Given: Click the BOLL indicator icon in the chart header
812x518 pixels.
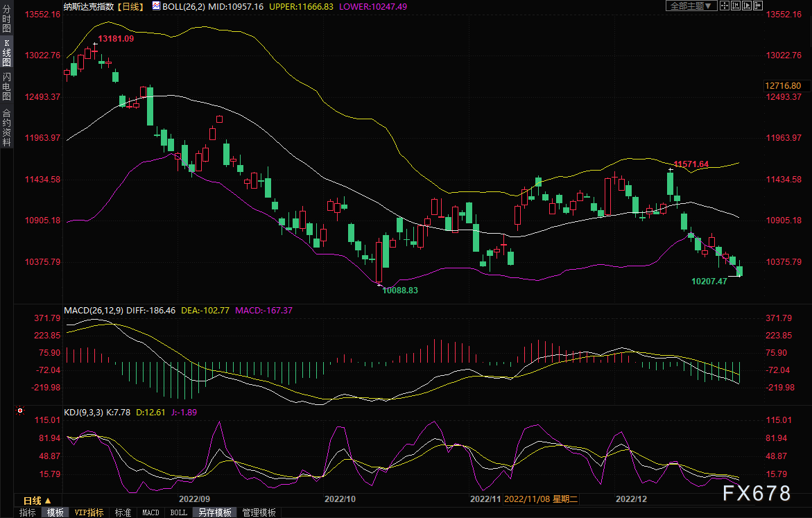Looking at the screenshot, I should pyautogui.click(x=156, y=6).
